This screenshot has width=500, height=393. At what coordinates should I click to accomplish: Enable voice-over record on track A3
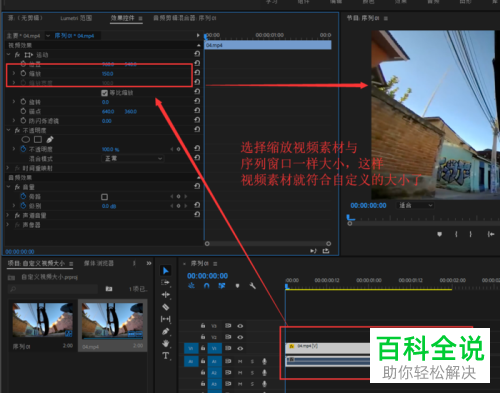(x=264, y=384)
